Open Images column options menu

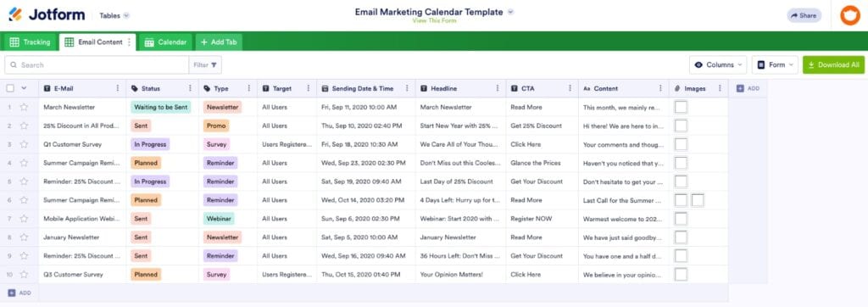tap(720, 88)
